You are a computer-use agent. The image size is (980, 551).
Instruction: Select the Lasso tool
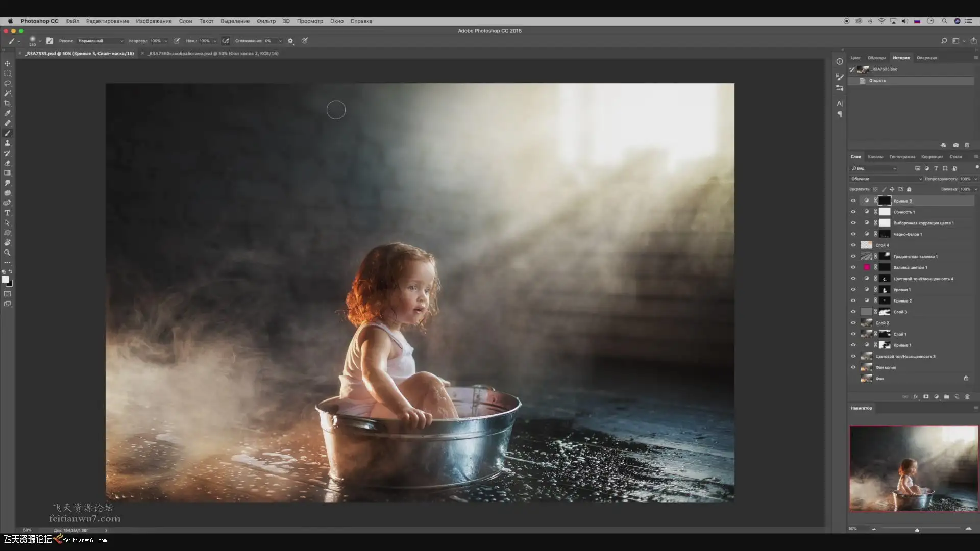[x=7, y=83]
